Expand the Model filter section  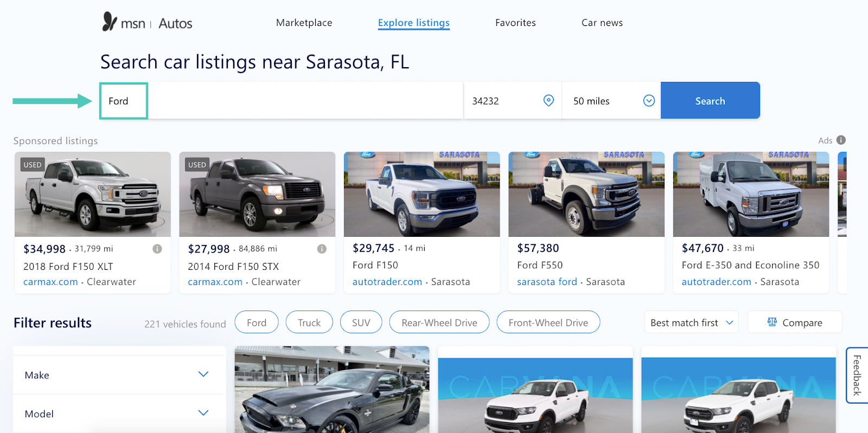(119, 413)
